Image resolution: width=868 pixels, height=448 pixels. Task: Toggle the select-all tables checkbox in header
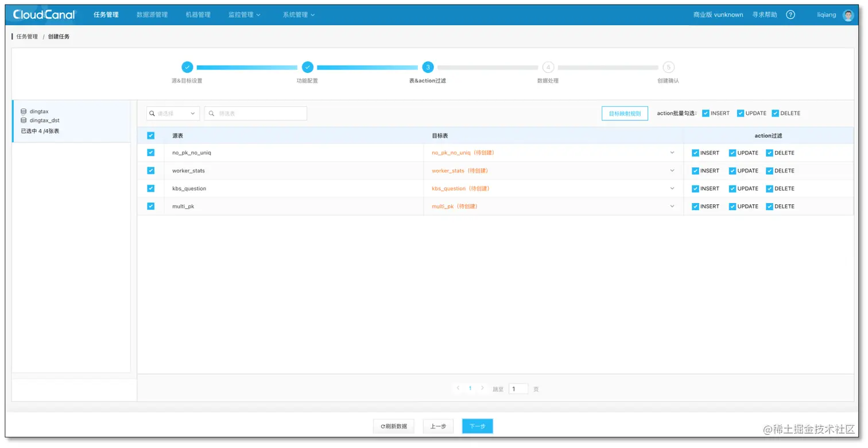[x=151, y=136]
